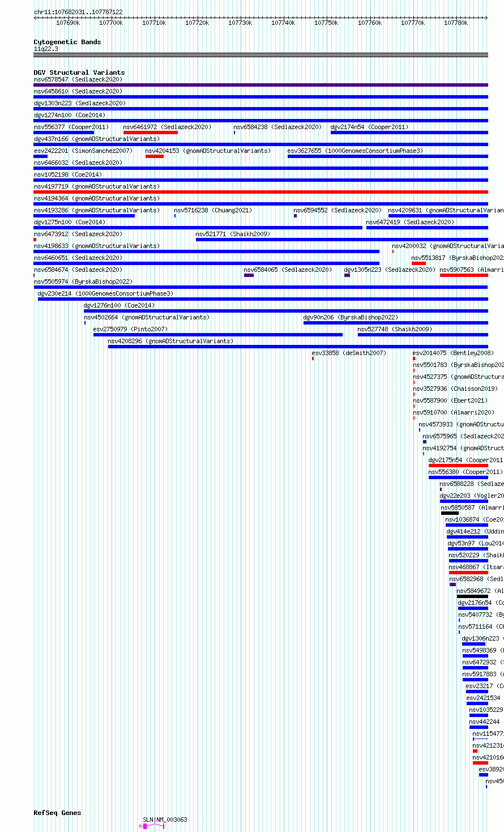This screenshot has height=832, width=504.
Task: Click the 107690k ruler position label
Action: pos(68,23)
